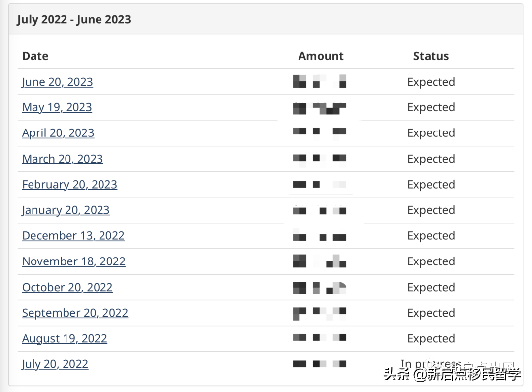Select the November 18, 2022 link

73,261
